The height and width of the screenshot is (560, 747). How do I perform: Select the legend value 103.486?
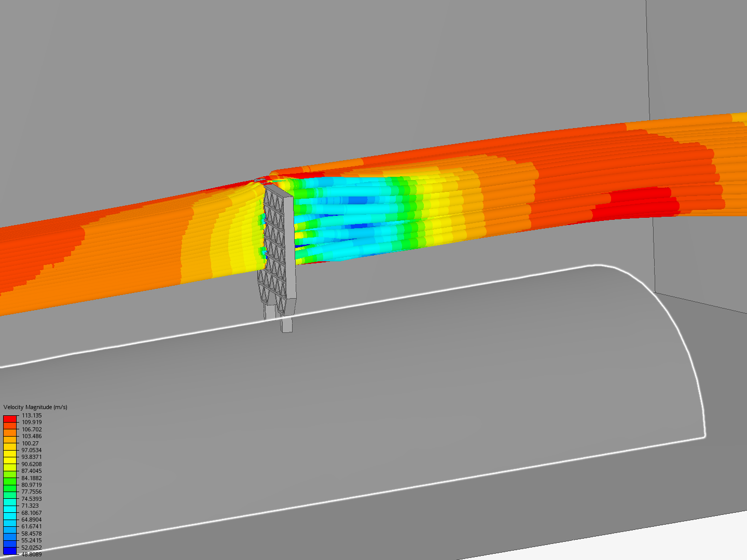[x=32, y=436]
